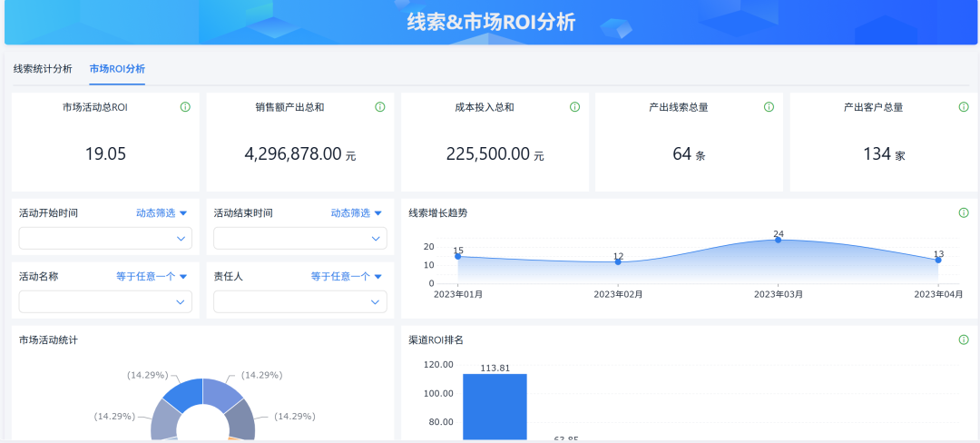Click info icon on 产出客户总量 card
Image resolution: width=980 pixels, height=443 pixels.
[964, 107]
